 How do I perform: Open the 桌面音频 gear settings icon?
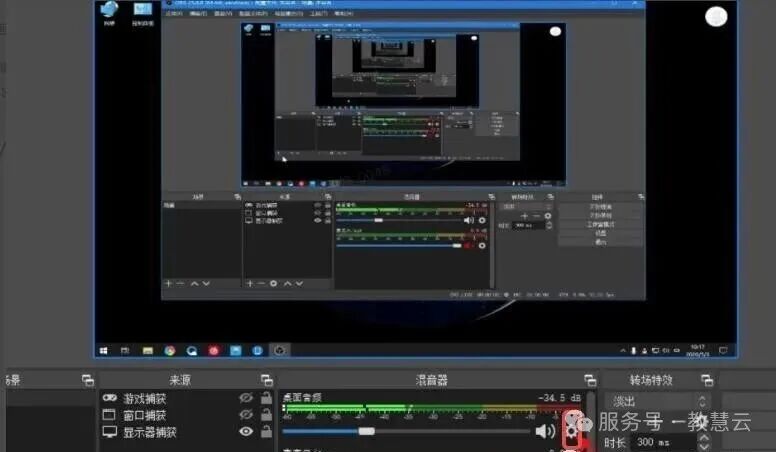[x=573, y=432]
